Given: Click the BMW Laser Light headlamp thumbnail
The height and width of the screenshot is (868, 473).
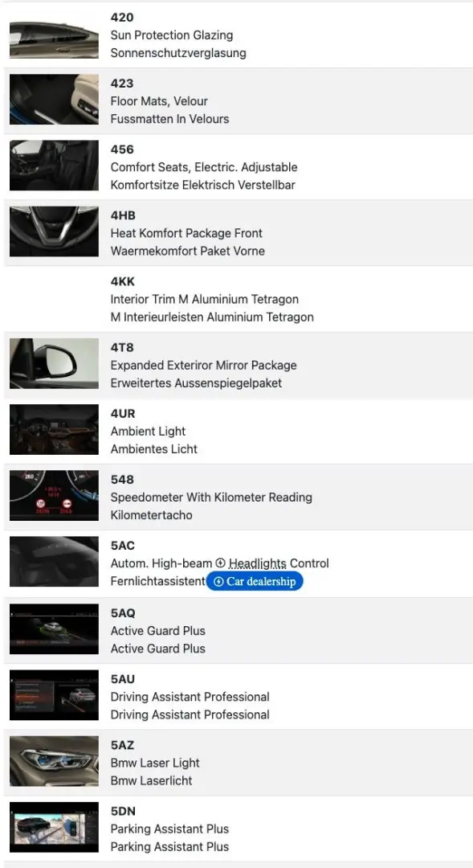Looking at the screenshot, I should point(53,761).
